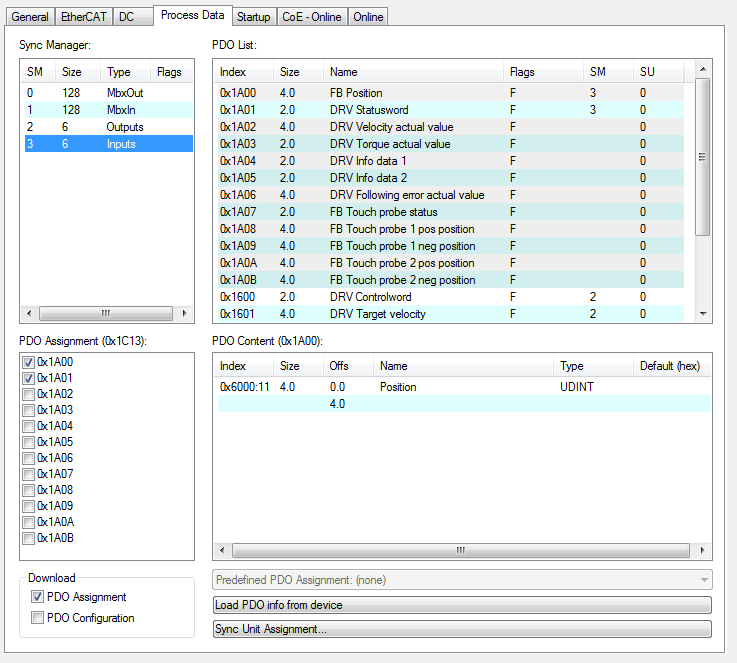This screenshot has width=737, height=663.
Task: Click Sync Manager scrollbar left arrow
Action: click(29, 313)
